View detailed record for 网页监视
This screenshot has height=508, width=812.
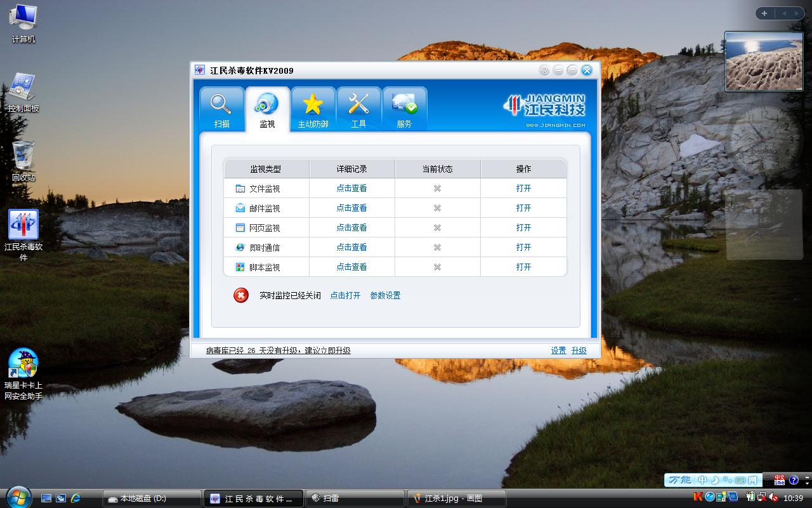point(351,227)
